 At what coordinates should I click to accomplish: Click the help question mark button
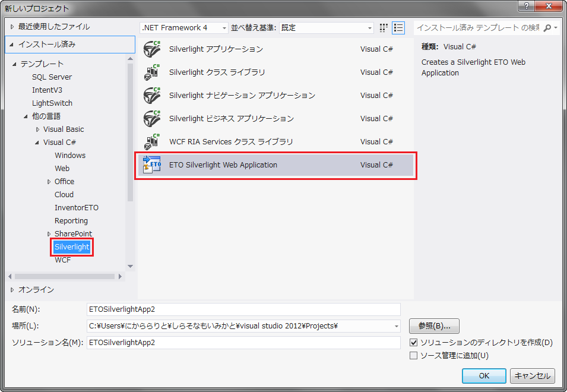526,6
